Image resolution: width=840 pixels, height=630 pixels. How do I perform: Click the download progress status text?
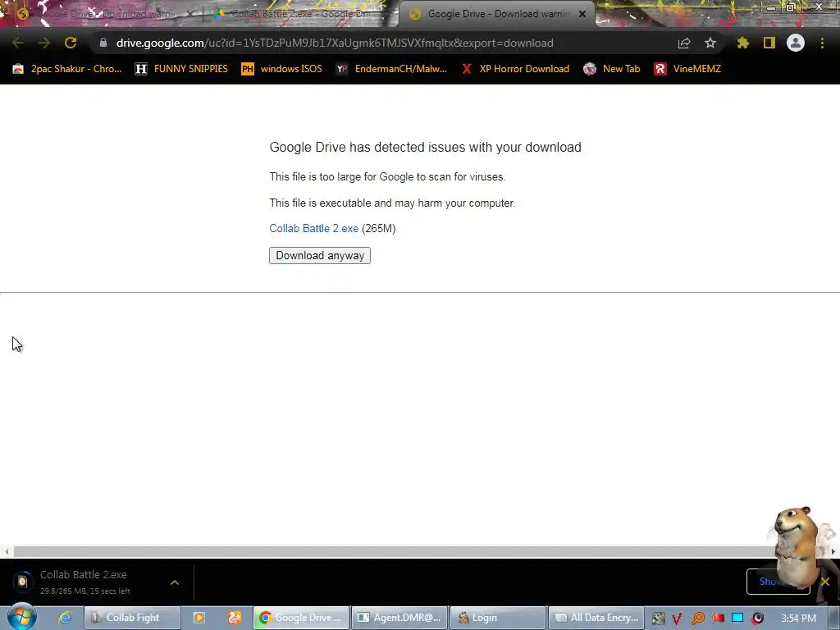click(85, 591)
